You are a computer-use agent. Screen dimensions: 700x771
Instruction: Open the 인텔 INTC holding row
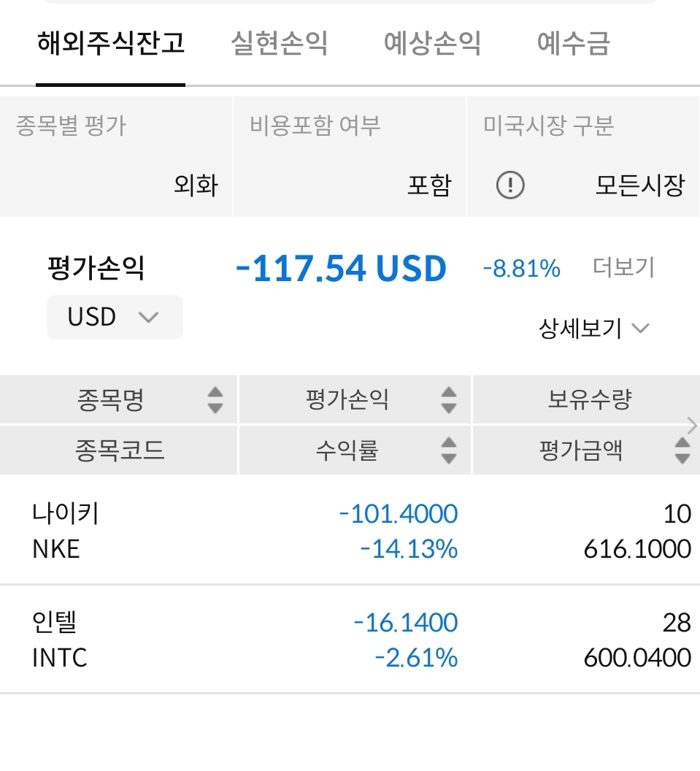pyautogui.click(x=349, y=640)
